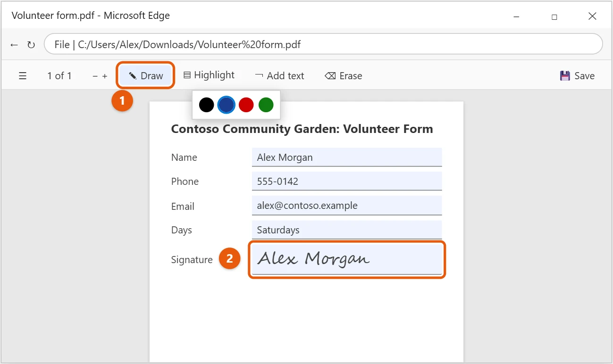Open the hamburger sidebar menu
Image resolution: width=613 pixels, height=364 pixels.
pos(23,76)
